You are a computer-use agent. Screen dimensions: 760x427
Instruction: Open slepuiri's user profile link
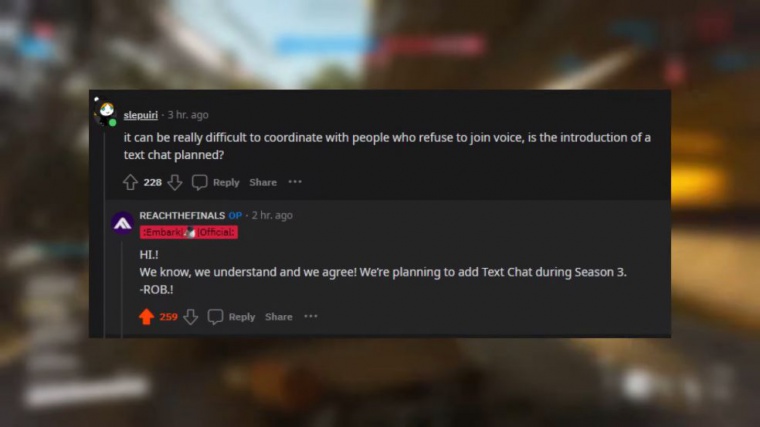[141, 115]
